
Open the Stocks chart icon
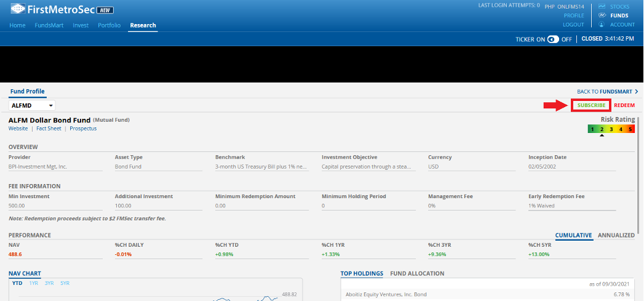[602, 7]
